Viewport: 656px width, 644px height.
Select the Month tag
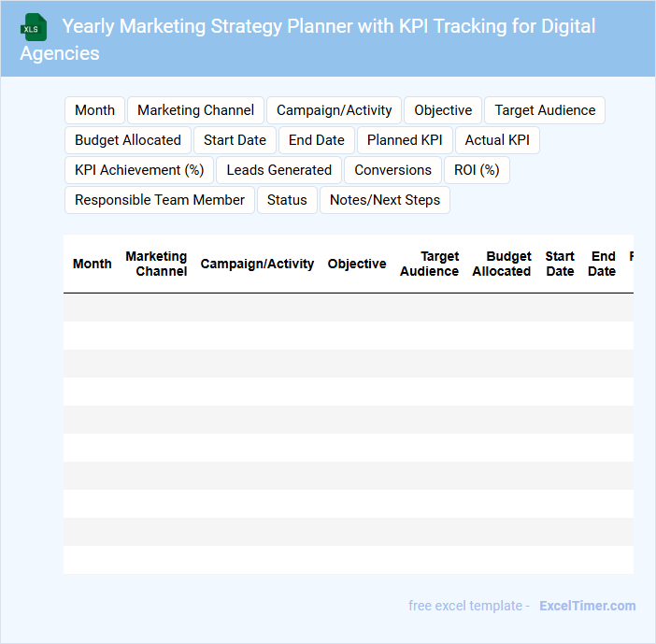[94, 110]
